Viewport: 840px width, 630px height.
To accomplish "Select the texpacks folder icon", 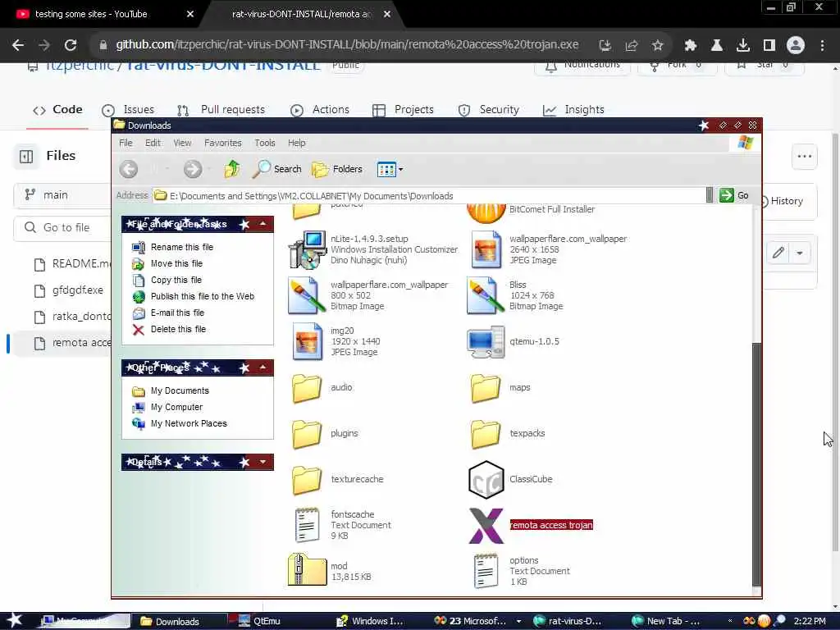I will (486, 434).
